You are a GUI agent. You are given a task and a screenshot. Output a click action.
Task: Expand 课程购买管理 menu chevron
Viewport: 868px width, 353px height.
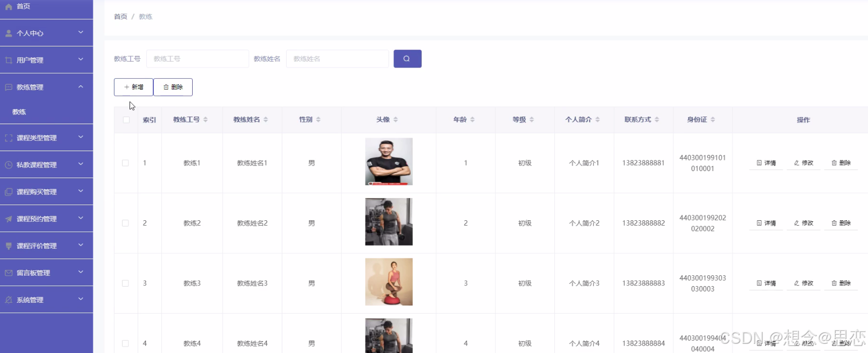pyautogui.click(x=80, y=191)
